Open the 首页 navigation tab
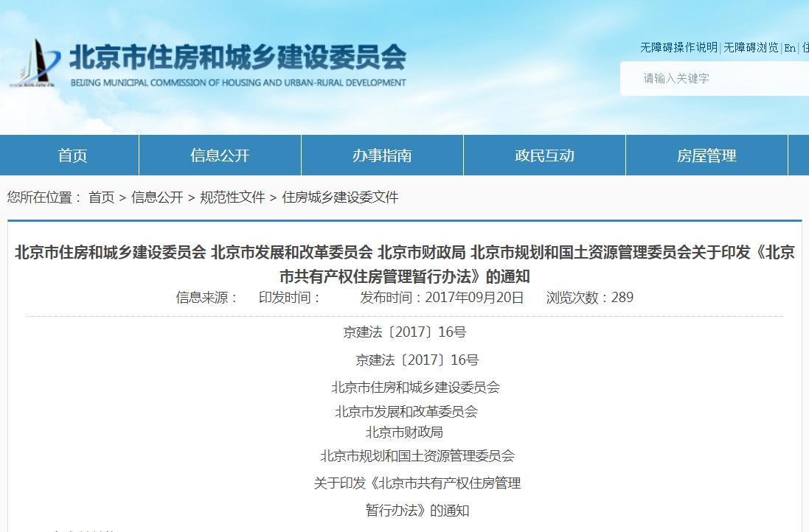Viewport: 809px width, 532px height. point(70,155)
